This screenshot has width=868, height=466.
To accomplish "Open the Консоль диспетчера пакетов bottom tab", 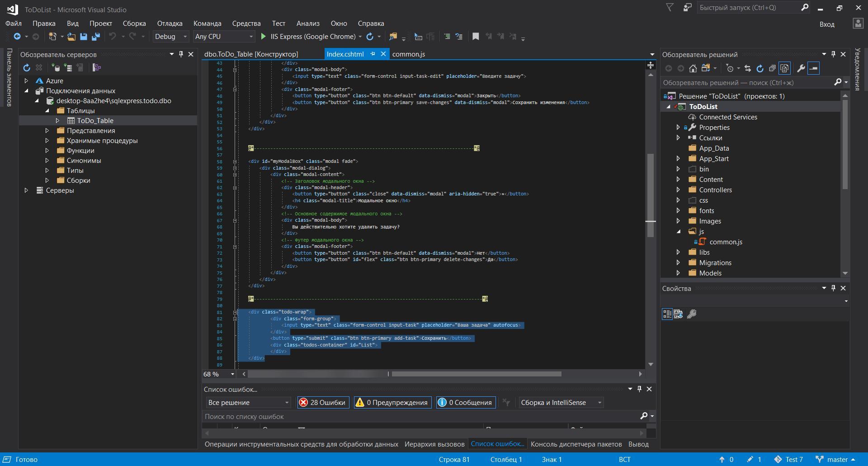I will pos(576,444).
